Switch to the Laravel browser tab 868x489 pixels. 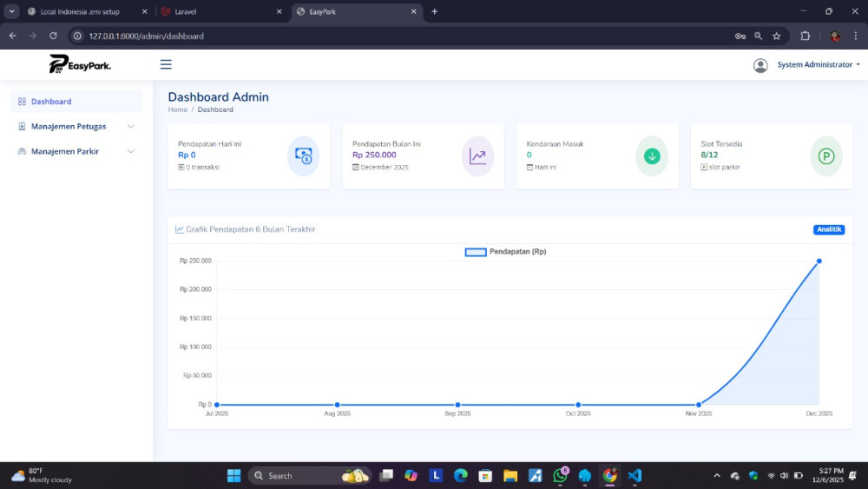click(217, 11)
